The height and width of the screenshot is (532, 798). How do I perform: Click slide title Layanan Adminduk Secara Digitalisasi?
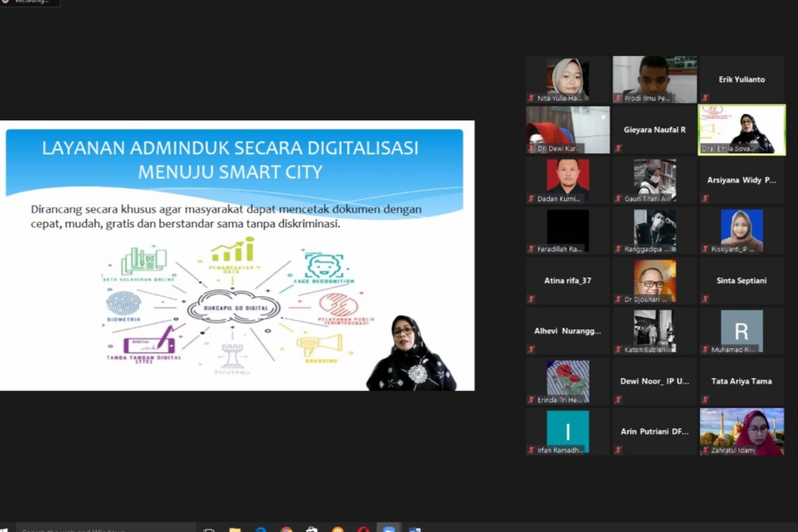pos(230,160)
